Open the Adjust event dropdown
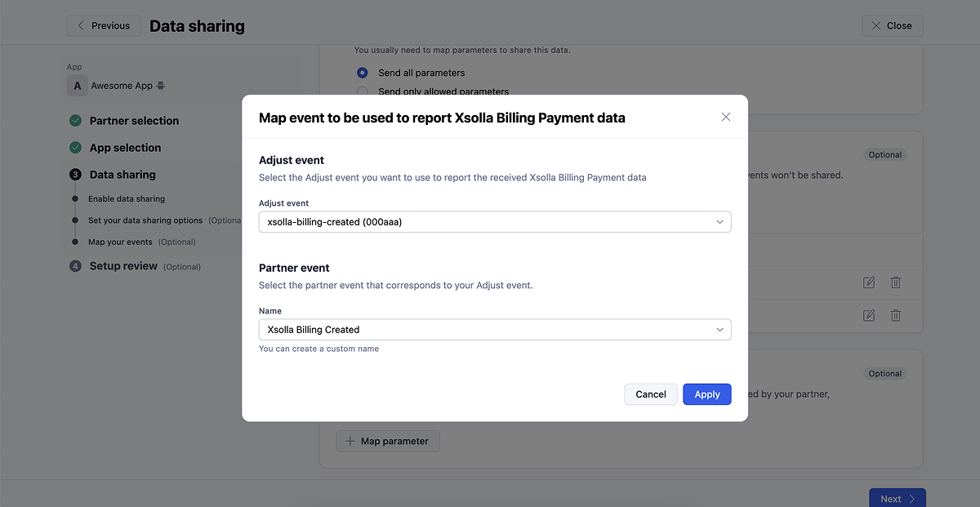Image resolution: width=980 pixels, height=507 pixels. tap(495, 222)
